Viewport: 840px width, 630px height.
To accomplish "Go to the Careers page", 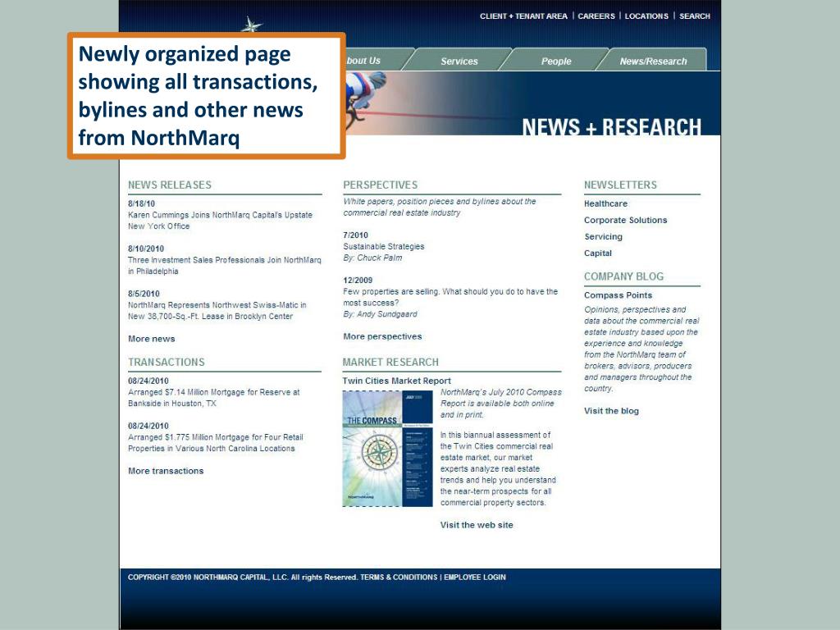I will pyautogui.click(x=596, y=16).
